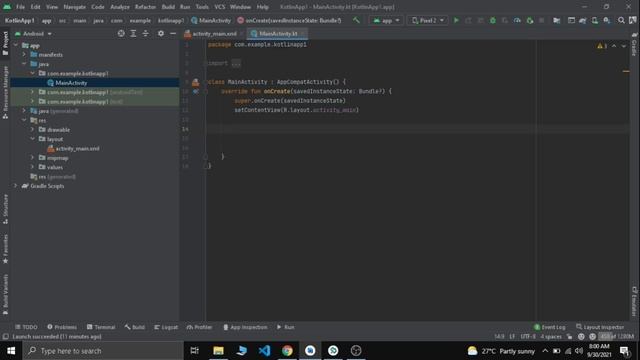The image size is (640, 360).
Task: Toggle the Emulator tool window tab
Action: click(634, 302)
